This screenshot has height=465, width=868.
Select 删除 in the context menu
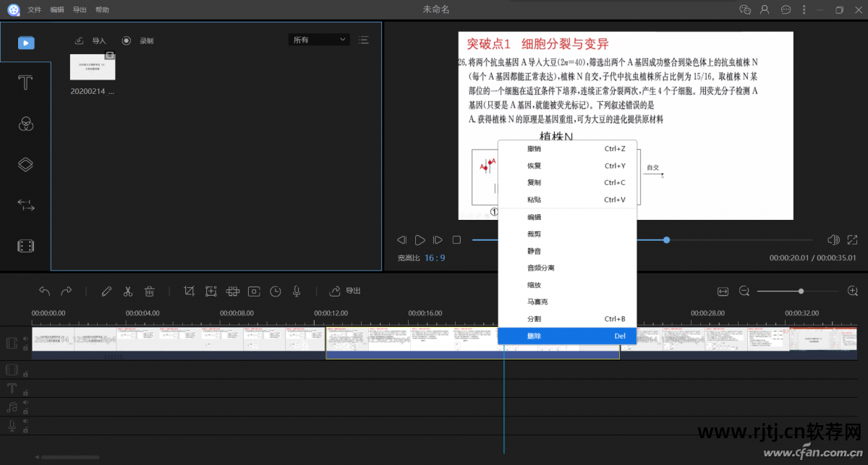coord(534,336)
